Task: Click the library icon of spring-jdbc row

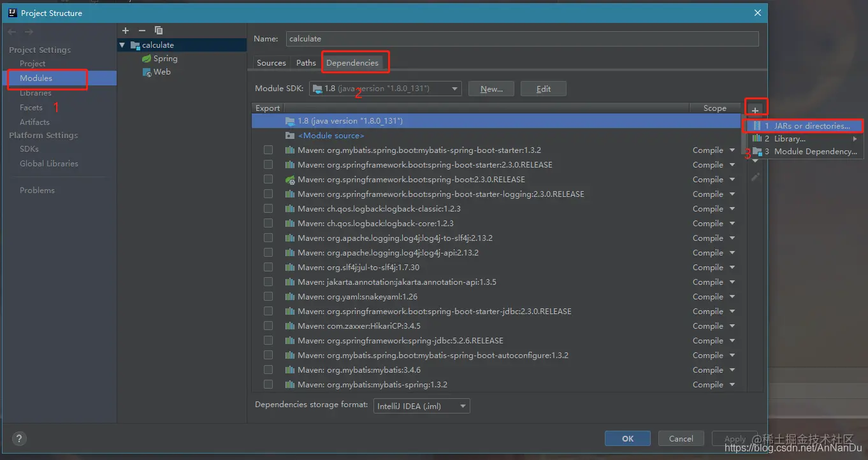Action: click(290, 341)
